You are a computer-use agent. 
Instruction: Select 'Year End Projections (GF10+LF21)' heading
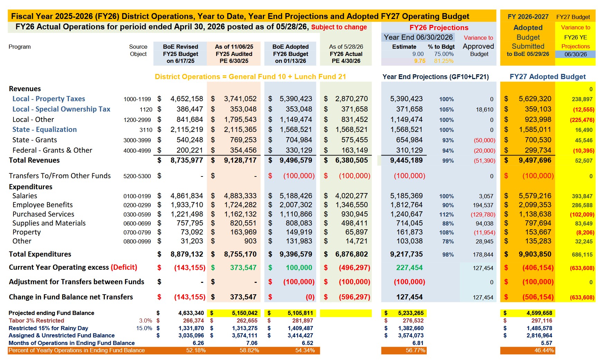point(436,77)
